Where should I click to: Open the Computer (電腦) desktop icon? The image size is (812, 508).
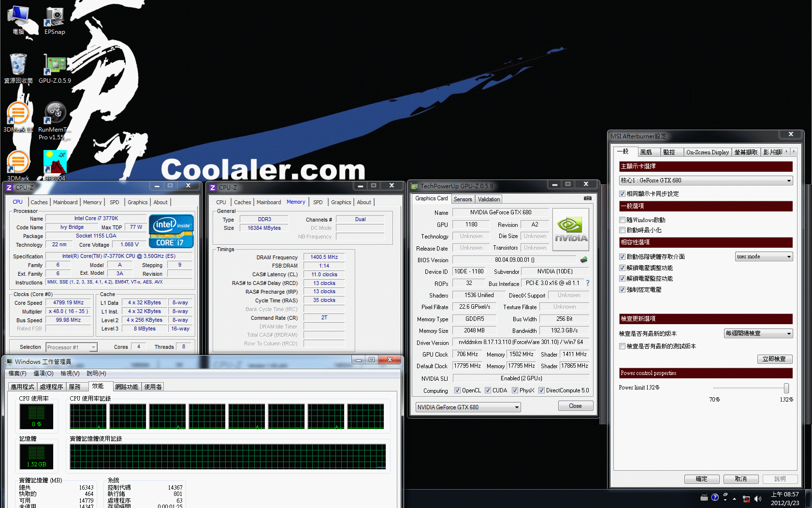pyautogui.click(x=18, y=19)
